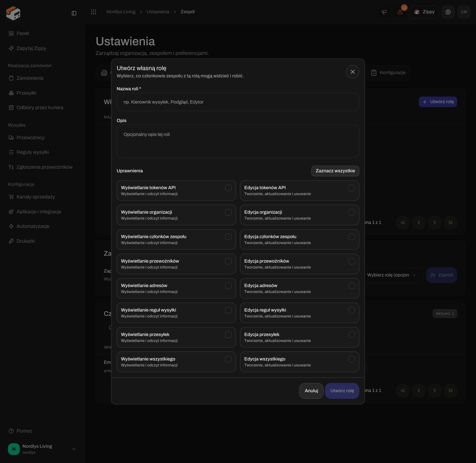Screen dimensions: 476x463
Task: Click the Zippy button in header
Action: coord(424,12)
